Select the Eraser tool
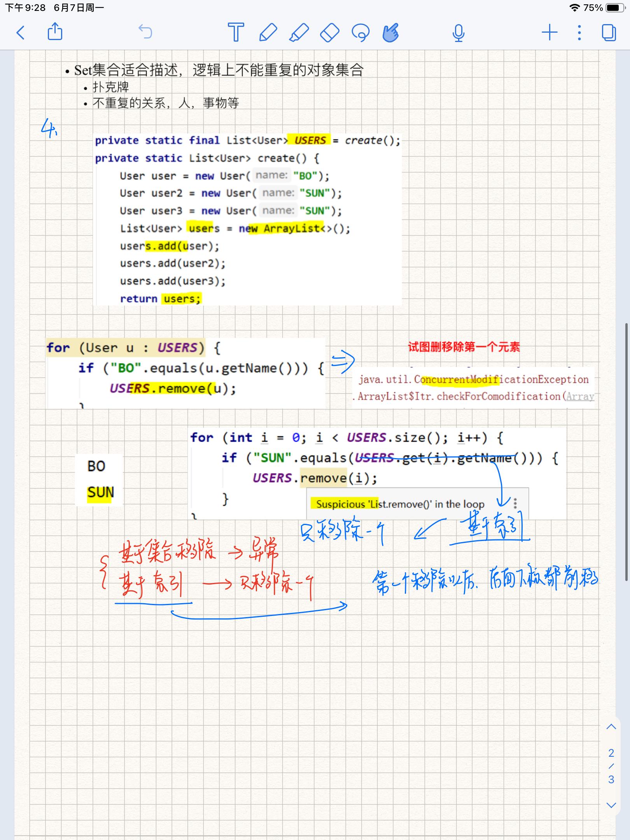 330,32
